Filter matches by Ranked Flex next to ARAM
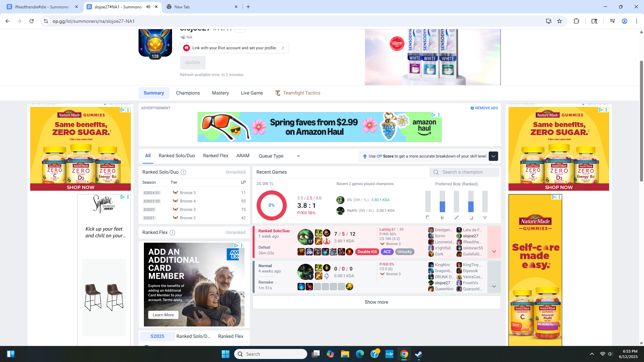Viewport: 644px width, 362px height. coord(216,156)
